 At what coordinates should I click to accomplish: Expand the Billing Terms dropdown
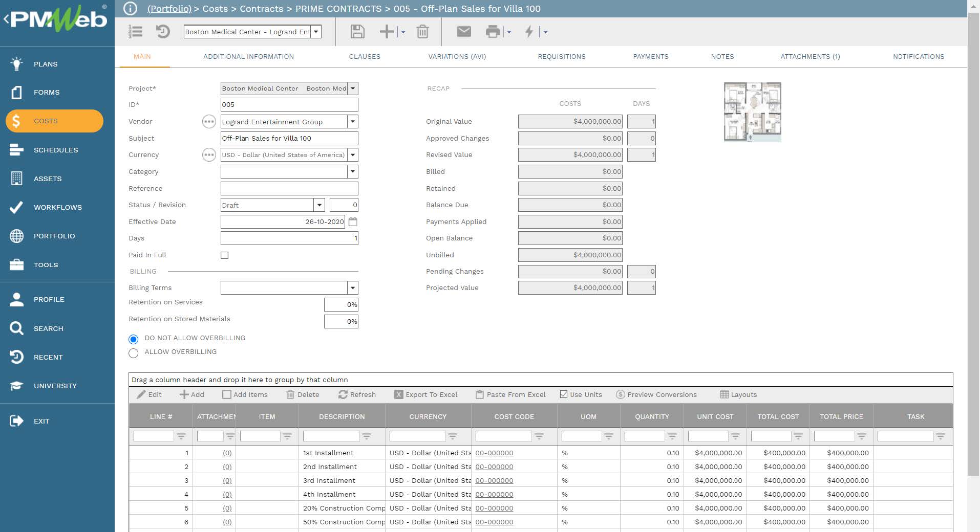353,288
